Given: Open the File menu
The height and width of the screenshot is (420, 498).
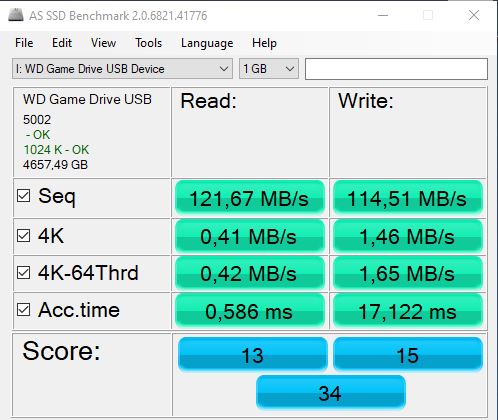Looking at the screenshot, I should coord(24,43).
